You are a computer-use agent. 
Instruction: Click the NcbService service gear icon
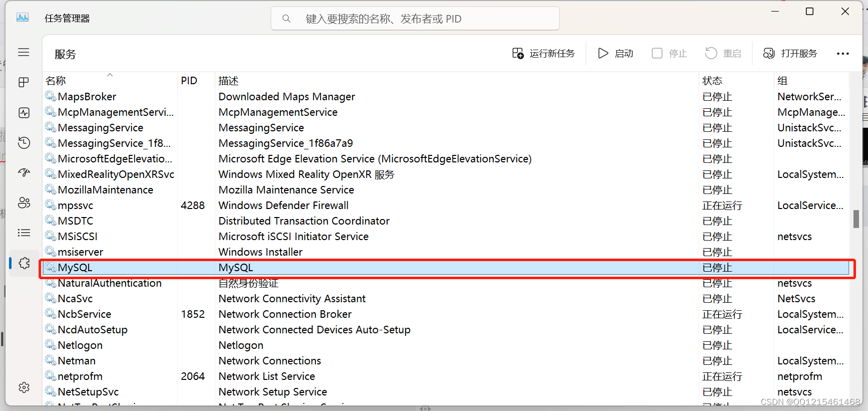pos(51,313)
